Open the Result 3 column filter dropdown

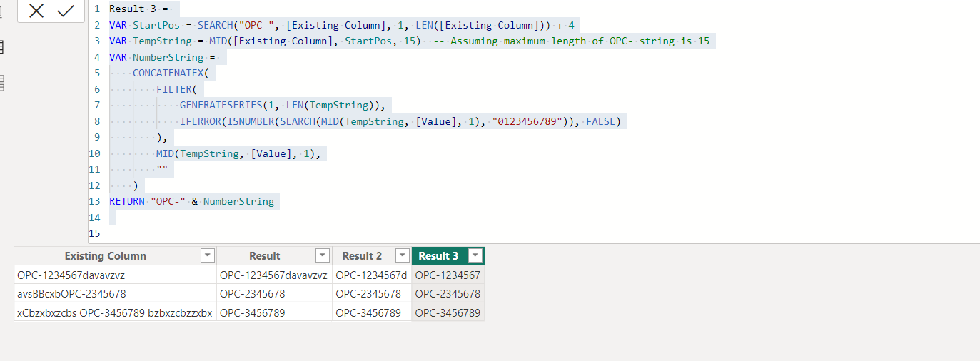[x=475, y=256]
